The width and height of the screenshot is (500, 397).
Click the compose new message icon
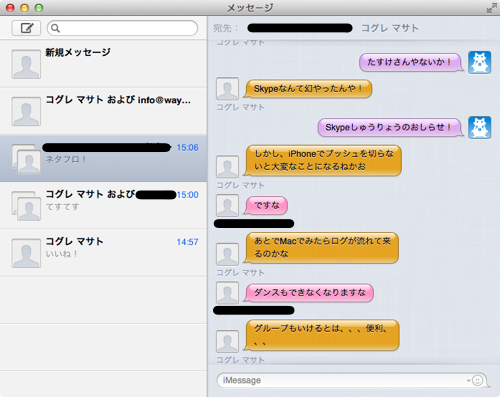pyautogui.click(x=26, y=28)
